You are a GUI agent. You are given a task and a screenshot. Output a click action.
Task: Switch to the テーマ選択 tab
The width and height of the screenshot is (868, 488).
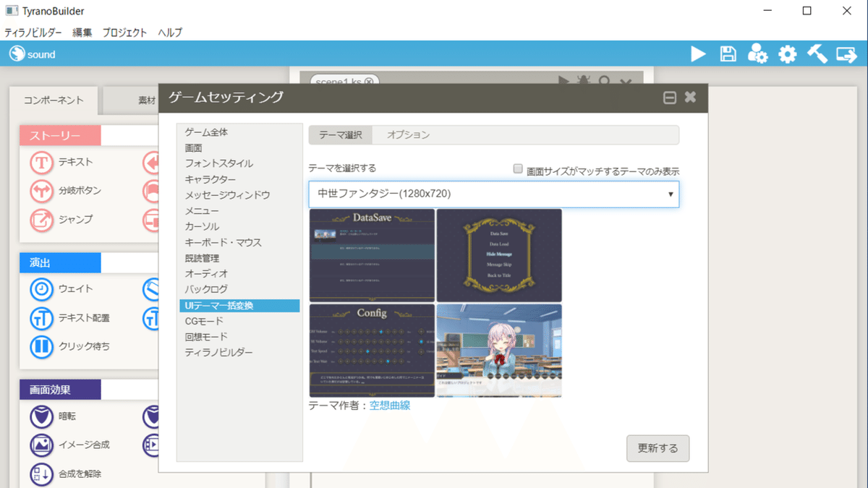coord(341,134)
